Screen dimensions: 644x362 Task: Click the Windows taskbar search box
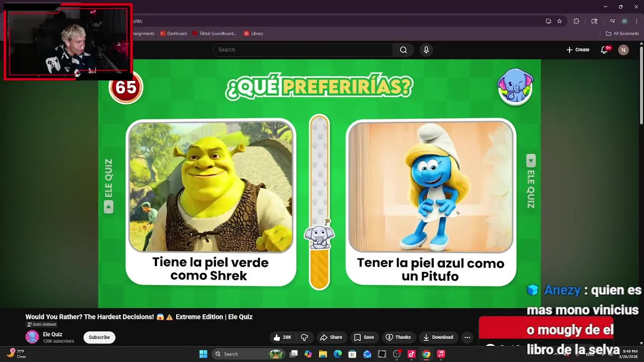tap(249, 354)
